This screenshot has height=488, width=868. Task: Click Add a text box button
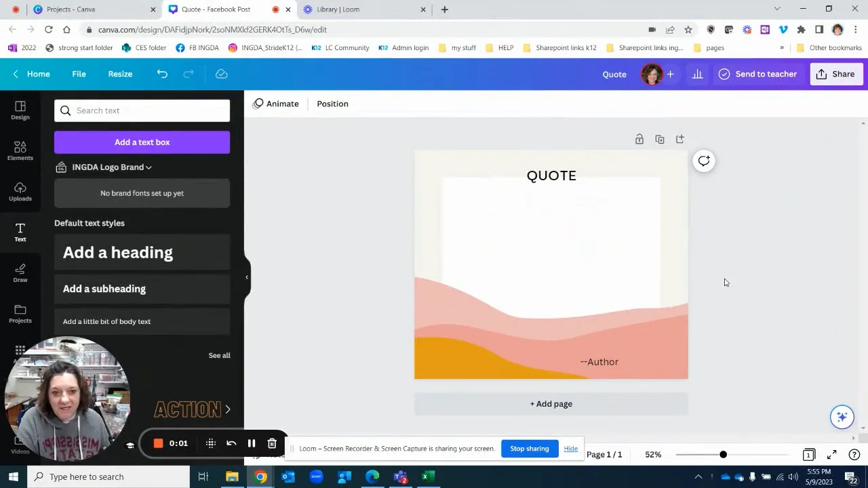click(142, 142)
